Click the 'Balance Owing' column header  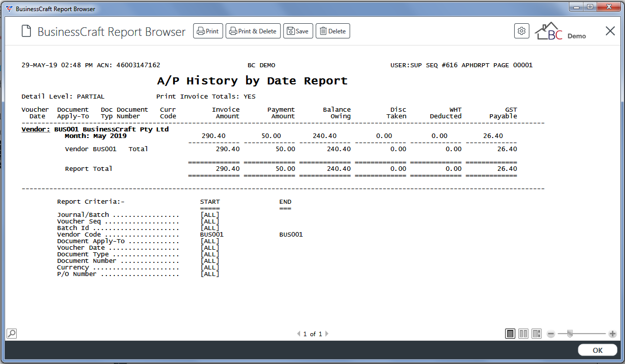click(x=337, y=113)
